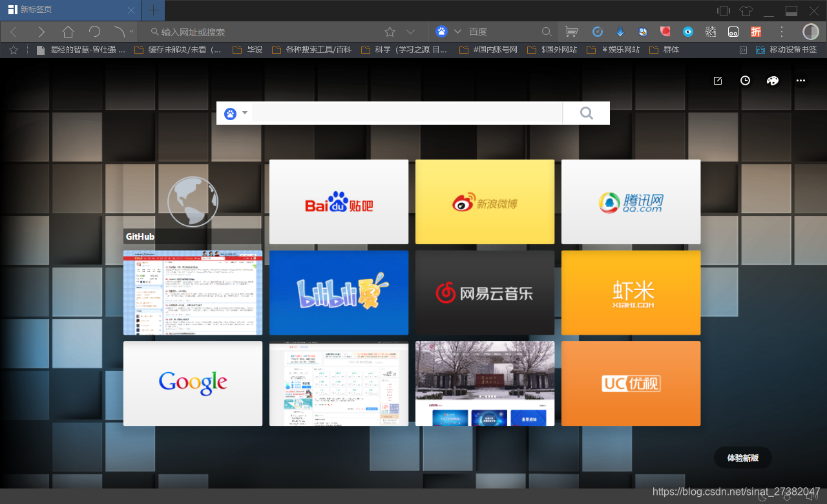Open the 虾米 xiami.com tile

click(631, 293)
